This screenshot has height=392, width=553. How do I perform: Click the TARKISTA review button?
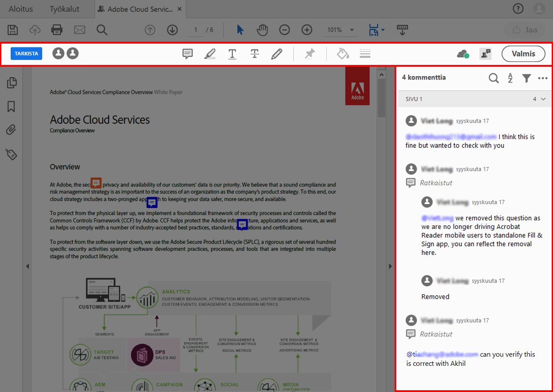(x=26, y=54)
